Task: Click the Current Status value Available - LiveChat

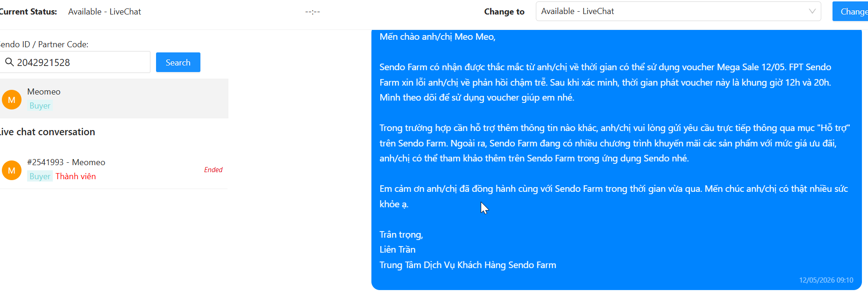Action: click(105, 12)
